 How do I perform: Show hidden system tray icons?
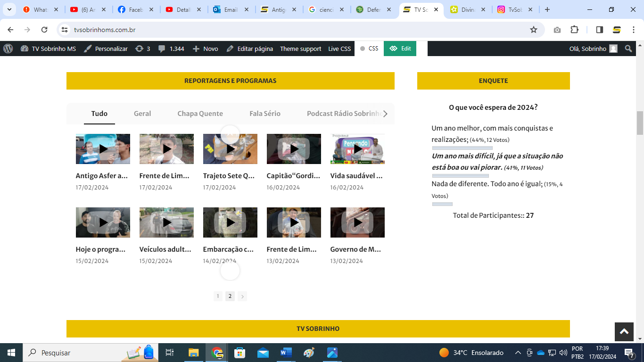pos(518,353)
